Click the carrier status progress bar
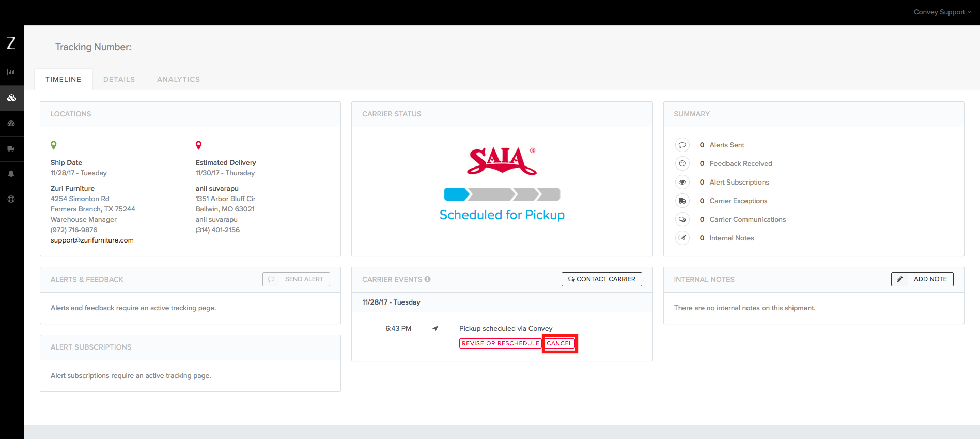Image resolution: width=980 pixels, height=439 pixels. point(502,194)
